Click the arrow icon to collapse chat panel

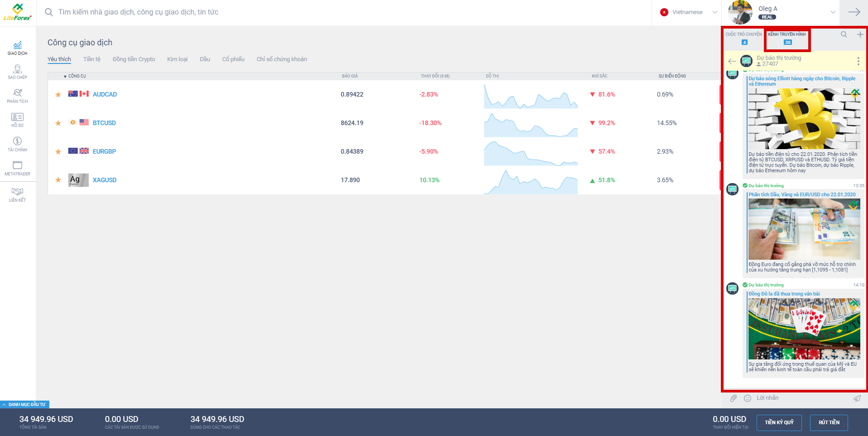tap(854, 12)
